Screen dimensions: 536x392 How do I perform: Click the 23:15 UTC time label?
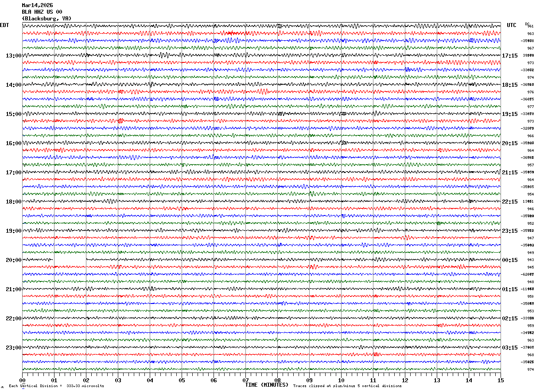(x=510, y=231)
